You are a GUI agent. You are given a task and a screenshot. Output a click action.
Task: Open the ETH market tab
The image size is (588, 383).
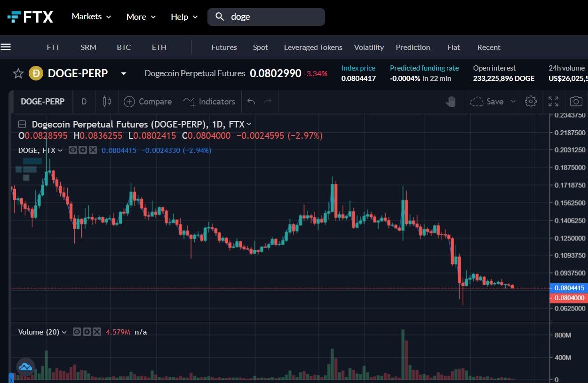pos(159,47)
